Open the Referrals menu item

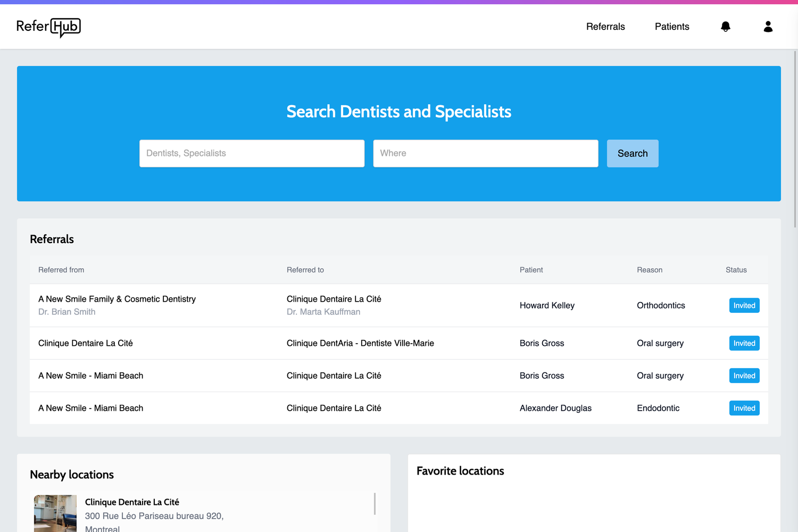coord(605,27)
